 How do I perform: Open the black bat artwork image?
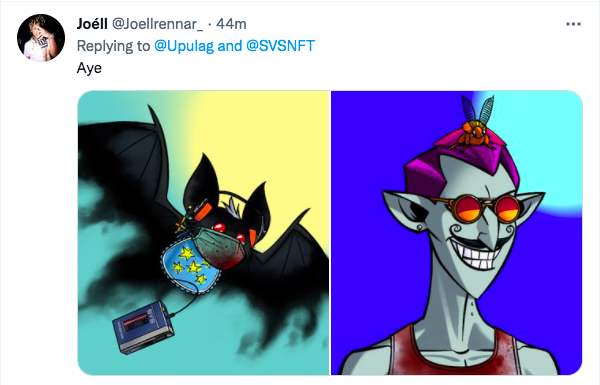204,233
